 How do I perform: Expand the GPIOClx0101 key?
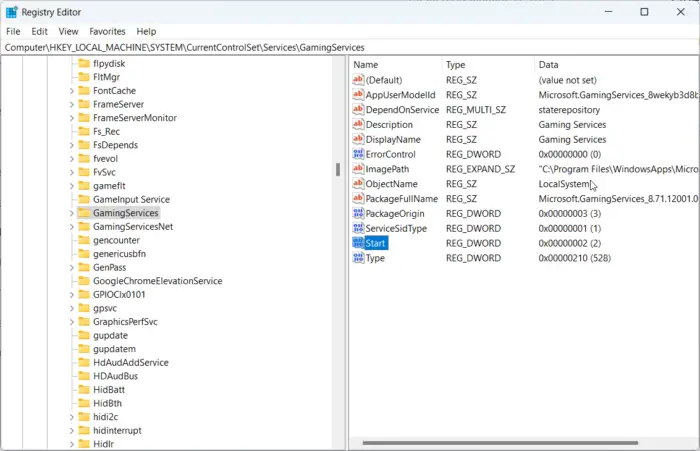point(72,295)
